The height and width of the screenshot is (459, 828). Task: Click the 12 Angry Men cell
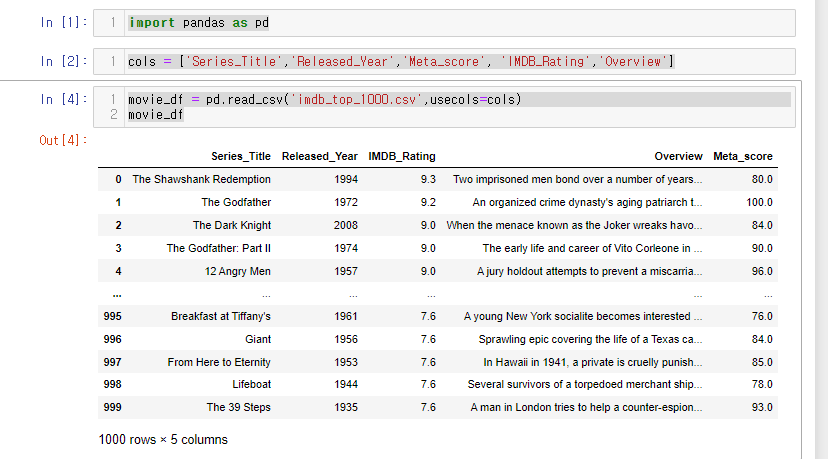point(238,271)
